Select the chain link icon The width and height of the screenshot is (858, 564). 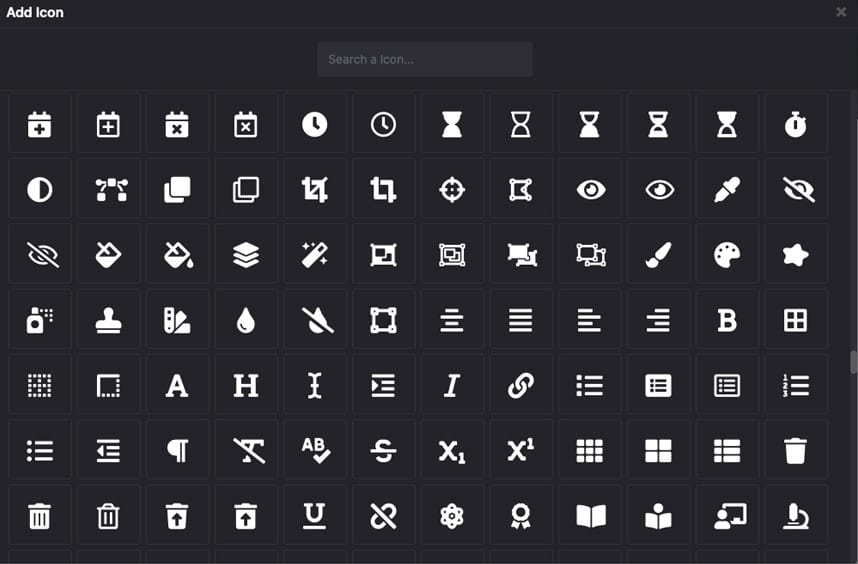(520, 385)
